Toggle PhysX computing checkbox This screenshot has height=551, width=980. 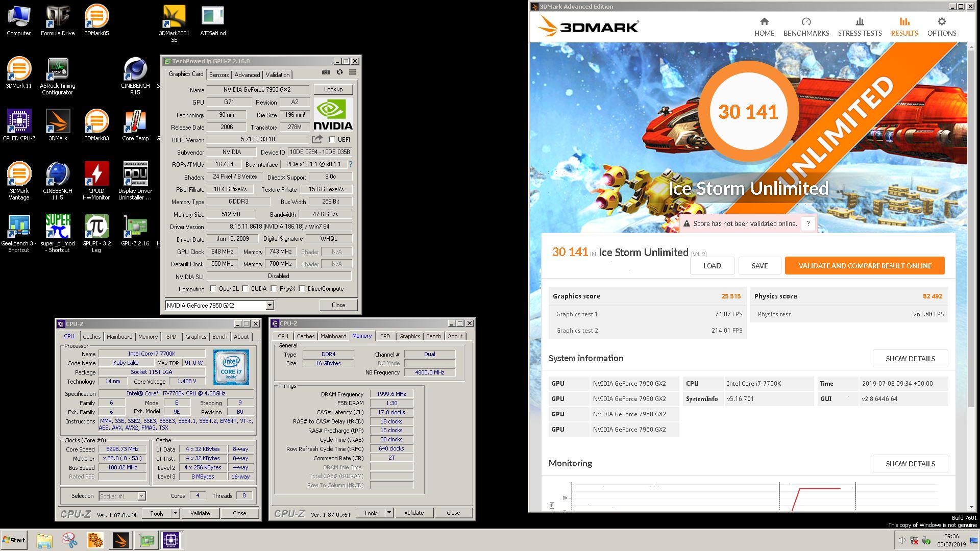coord(274,288)
